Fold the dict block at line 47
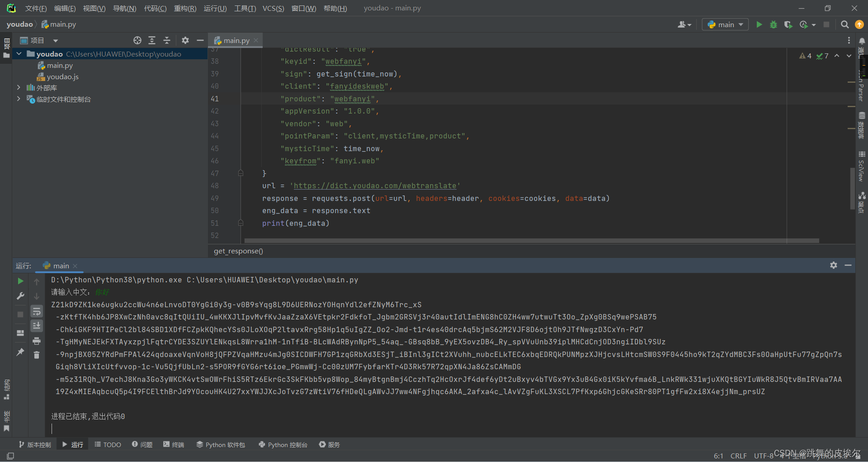The height and width of the screenshot is (462, 868). click(241, 173)
